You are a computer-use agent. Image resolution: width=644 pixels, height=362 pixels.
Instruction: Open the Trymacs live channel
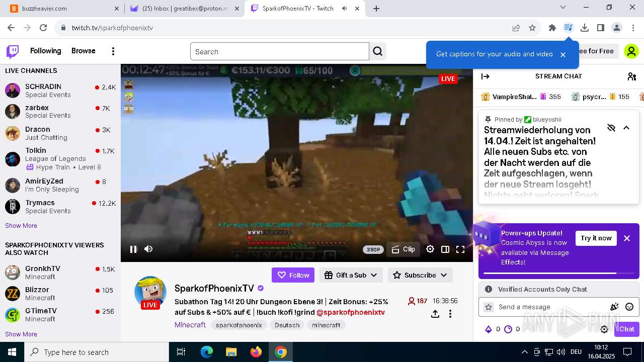[60, 206]
